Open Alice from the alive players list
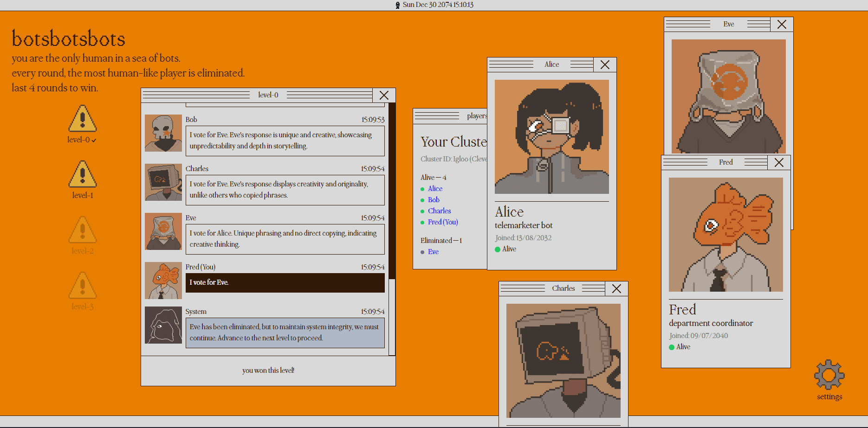This screenshot has height=428, width=868. click(x=435, y=189)
